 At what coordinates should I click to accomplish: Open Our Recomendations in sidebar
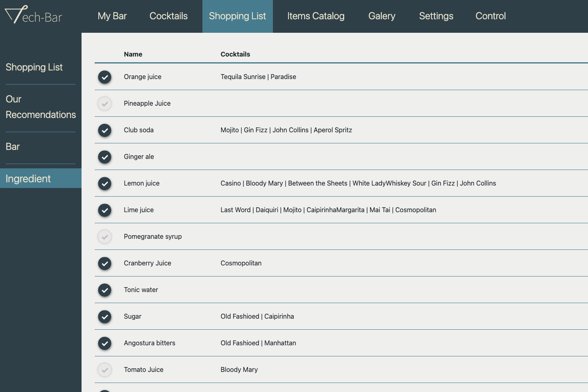click(41, 107)
